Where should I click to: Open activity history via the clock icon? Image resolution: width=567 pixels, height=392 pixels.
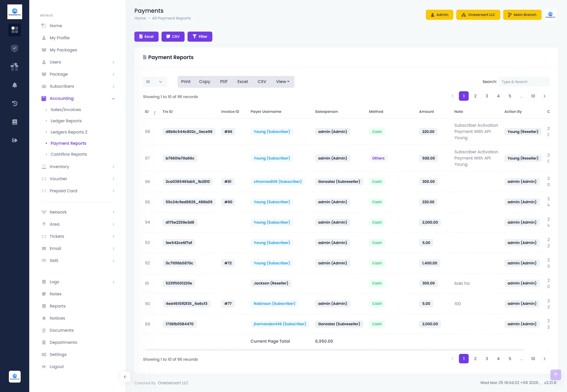14,103
